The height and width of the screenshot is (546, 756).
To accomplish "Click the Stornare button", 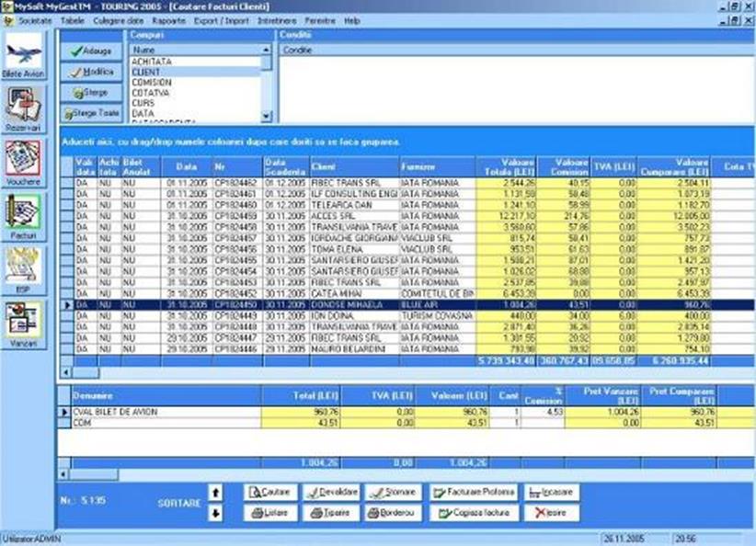I will pos(394,493).
